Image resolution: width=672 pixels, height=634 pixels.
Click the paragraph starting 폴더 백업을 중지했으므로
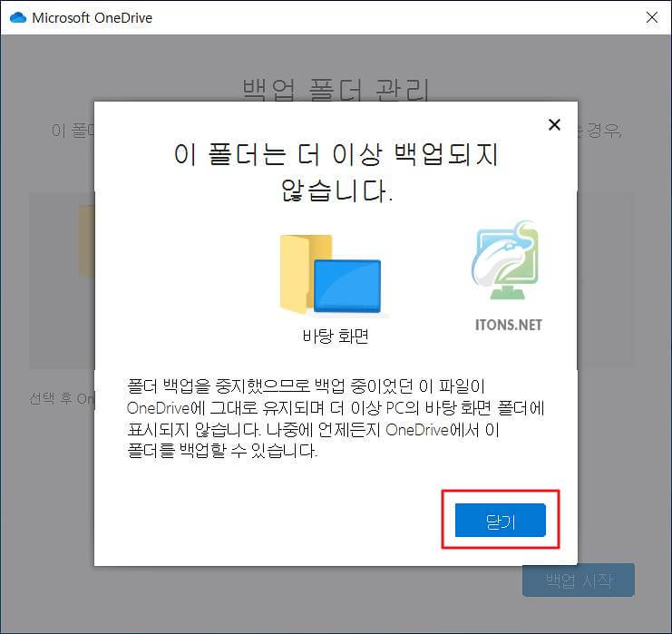click(336, 418)
